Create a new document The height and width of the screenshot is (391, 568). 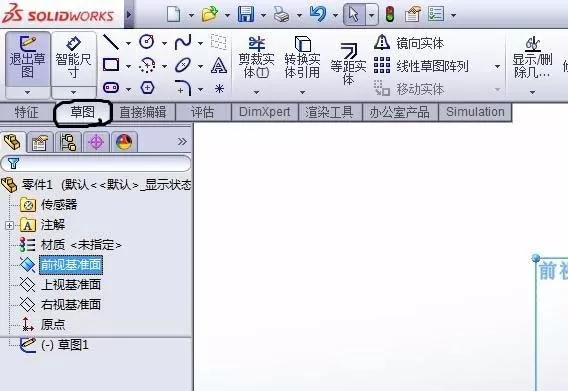[174, 14]
